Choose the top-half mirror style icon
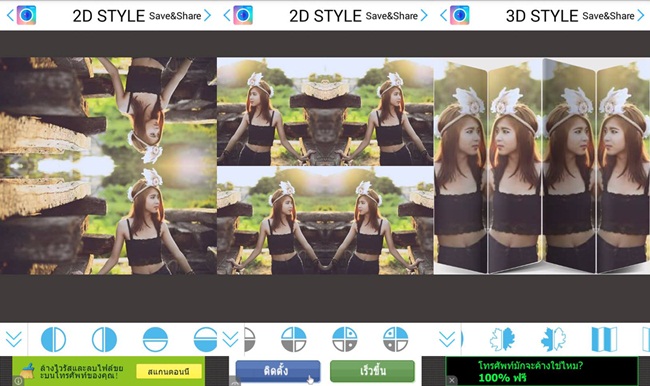The width and height of the screenshot is (650, 386). [x=155, y=339]
